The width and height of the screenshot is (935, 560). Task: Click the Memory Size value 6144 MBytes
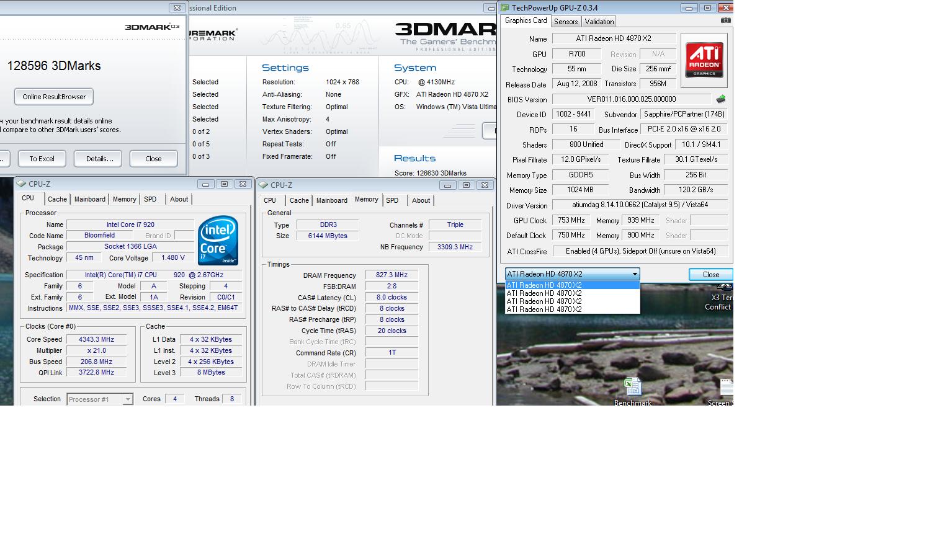327,236
